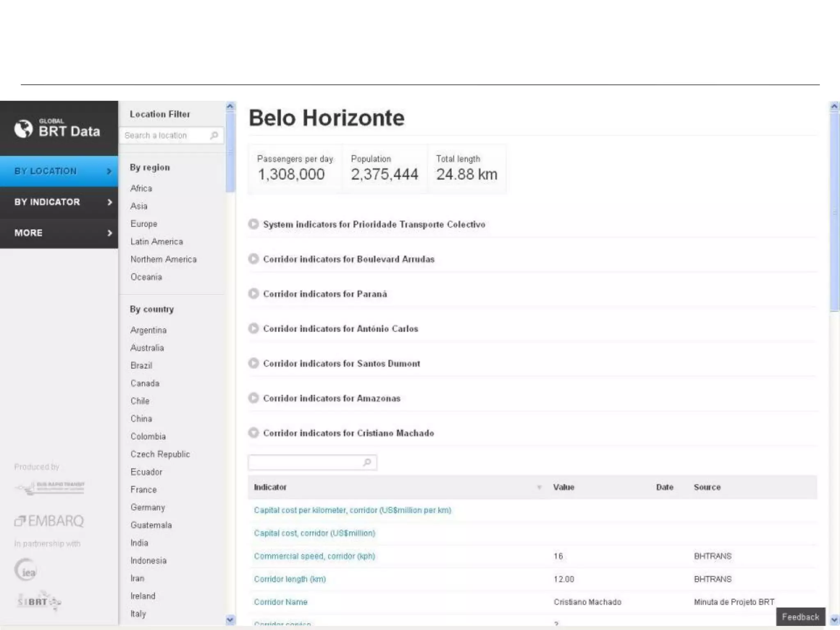Click the Feedback button

tap(800, 616)
